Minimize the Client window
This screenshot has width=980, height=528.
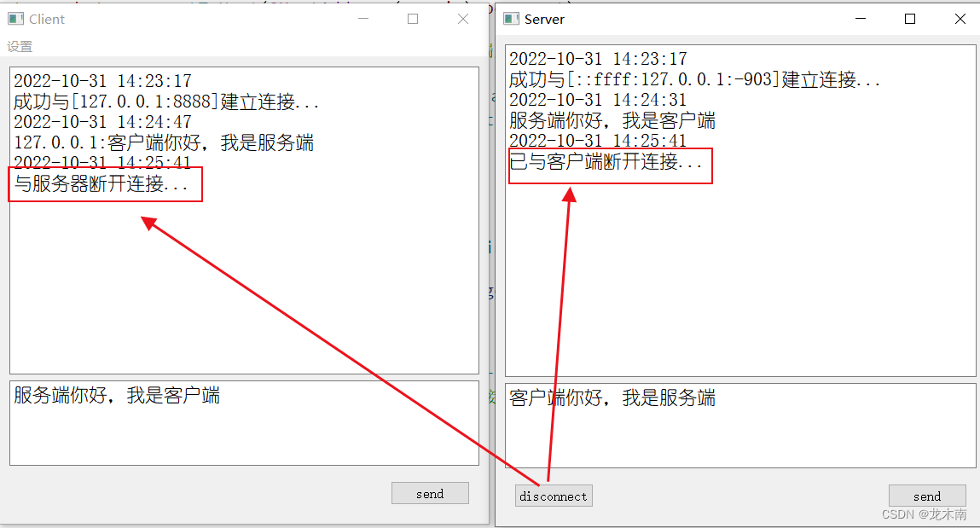tap(363, 19)
